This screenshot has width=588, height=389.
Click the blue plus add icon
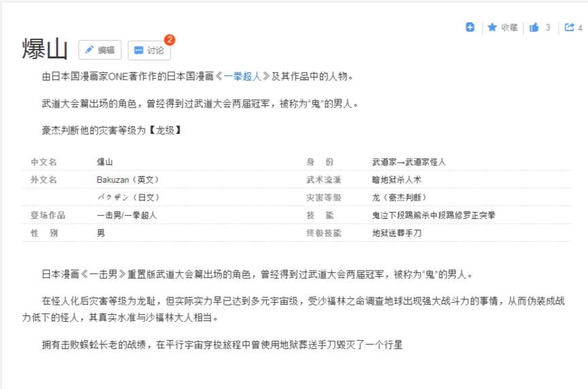click(x=470, y=27)
